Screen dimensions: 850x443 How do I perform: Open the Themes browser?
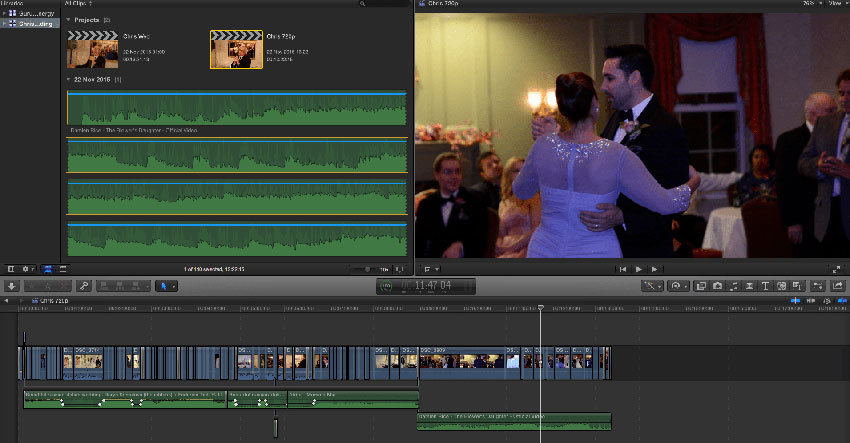[x=797, y=286]
